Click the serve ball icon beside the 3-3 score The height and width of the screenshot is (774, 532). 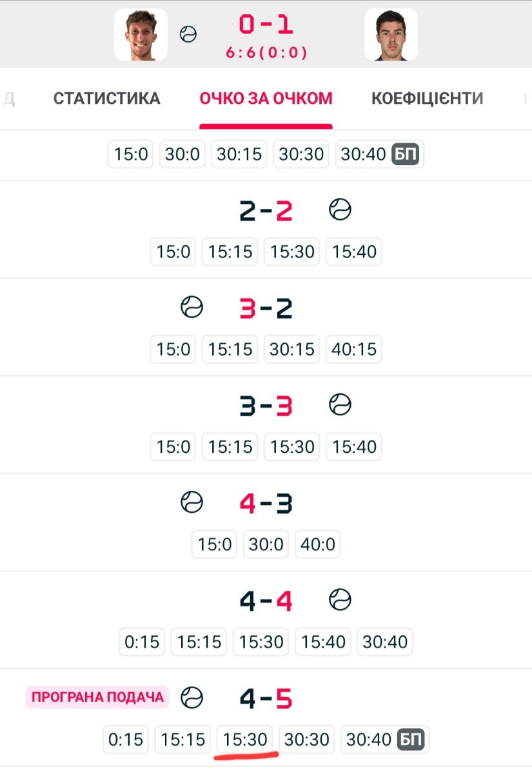coord(340,405)
